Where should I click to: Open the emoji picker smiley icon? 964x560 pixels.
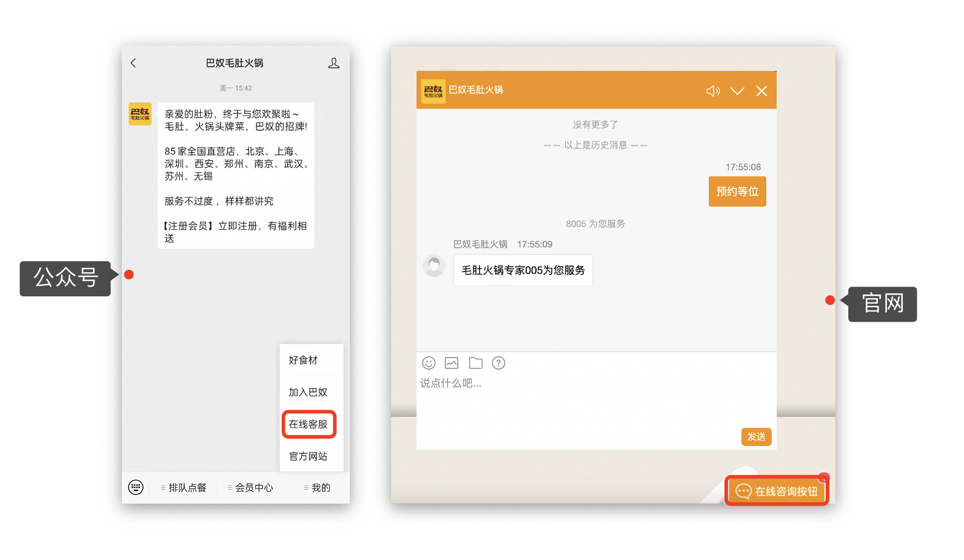point(429,363)
